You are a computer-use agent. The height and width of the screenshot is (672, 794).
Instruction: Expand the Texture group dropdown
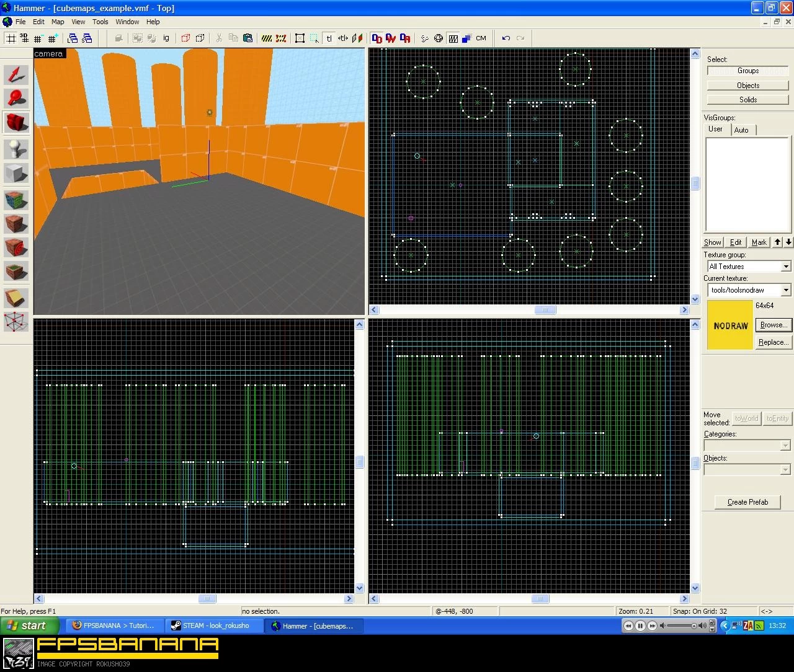point(785,267)
